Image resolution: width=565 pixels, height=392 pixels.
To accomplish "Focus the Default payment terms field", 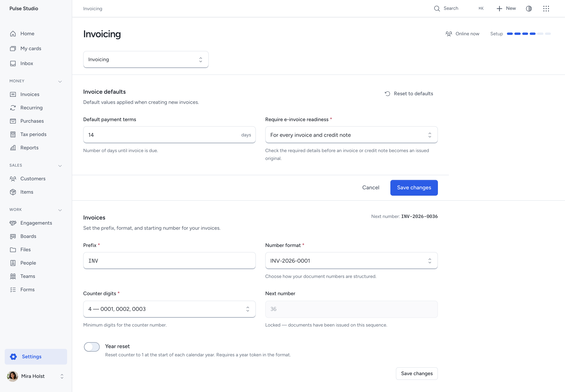I will [169, 135].
